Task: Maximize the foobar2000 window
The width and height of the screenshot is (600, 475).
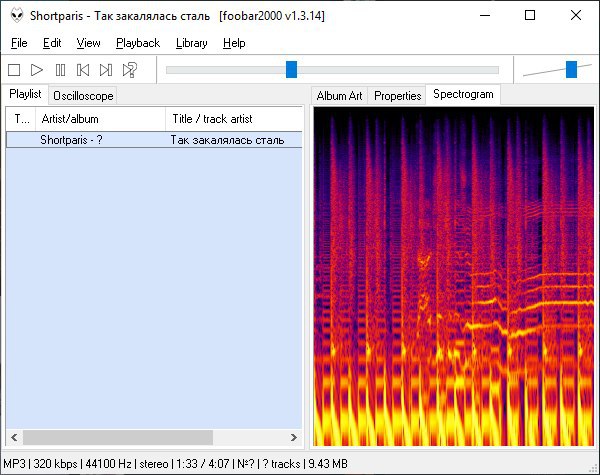Action: point(530,15)
